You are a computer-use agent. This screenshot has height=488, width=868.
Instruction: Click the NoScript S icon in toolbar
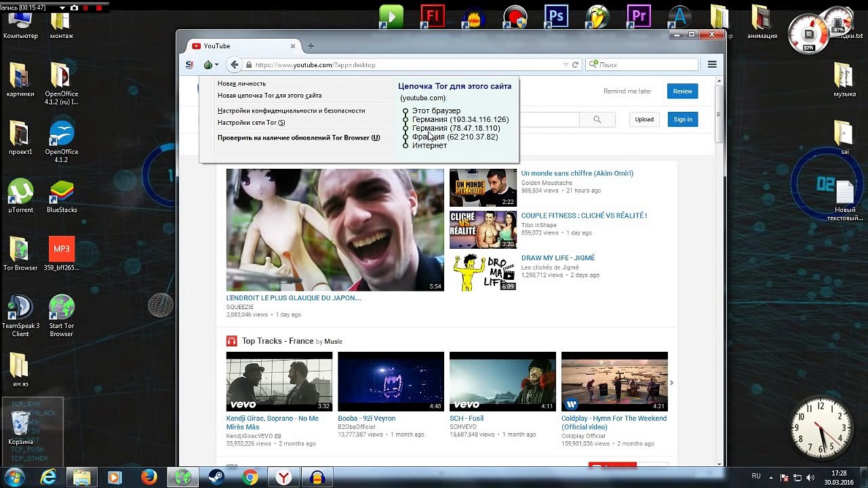tap(190, 65)
